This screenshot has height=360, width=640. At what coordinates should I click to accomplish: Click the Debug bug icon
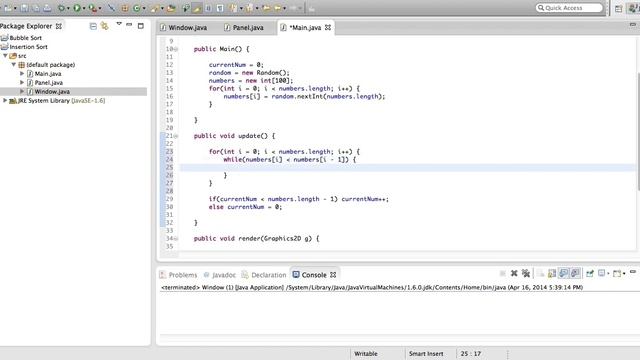tap(61, 8)
